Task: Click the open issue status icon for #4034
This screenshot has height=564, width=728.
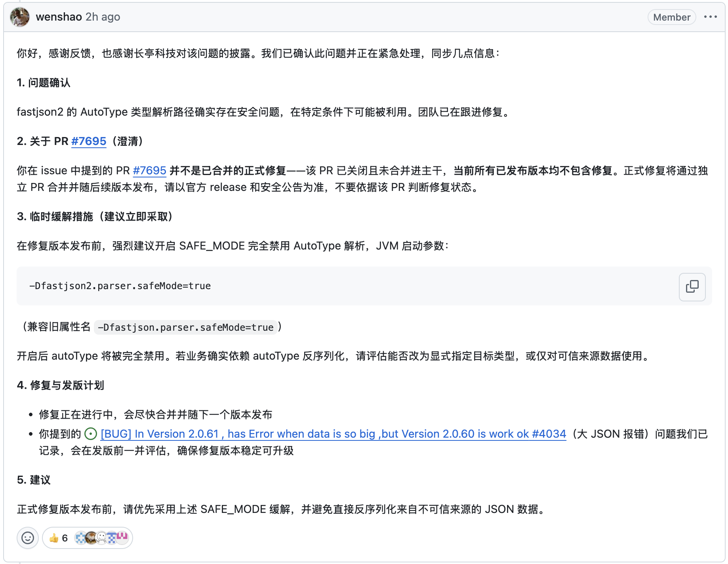Action: tap(91, 434)
